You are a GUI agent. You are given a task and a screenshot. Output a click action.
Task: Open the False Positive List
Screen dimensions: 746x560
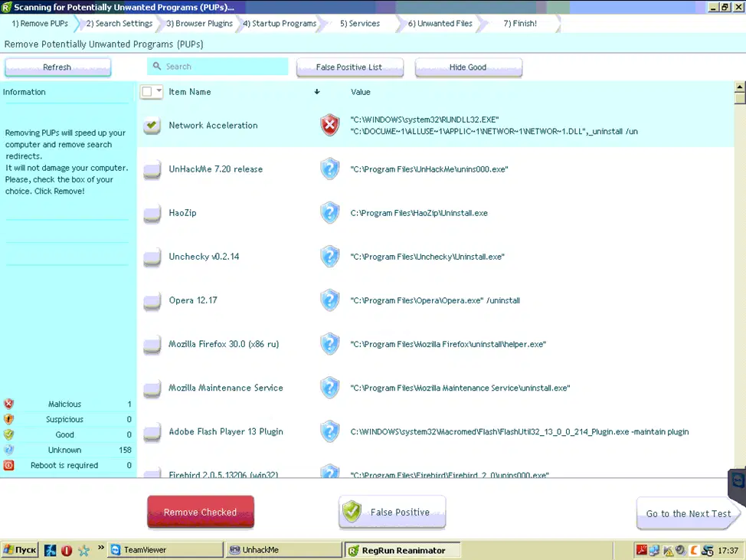tap(349, 67)
